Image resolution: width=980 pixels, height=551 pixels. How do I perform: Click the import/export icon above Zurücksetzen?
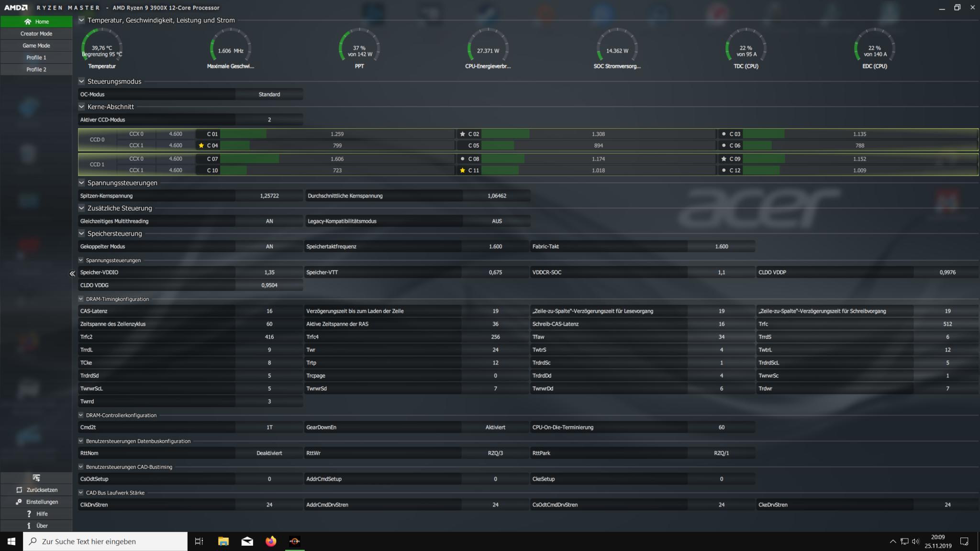[36, 478]
